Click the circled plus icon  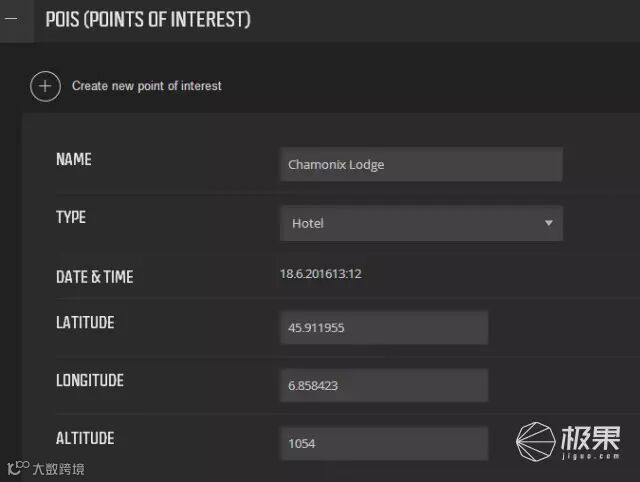click(x=44, y=86)
